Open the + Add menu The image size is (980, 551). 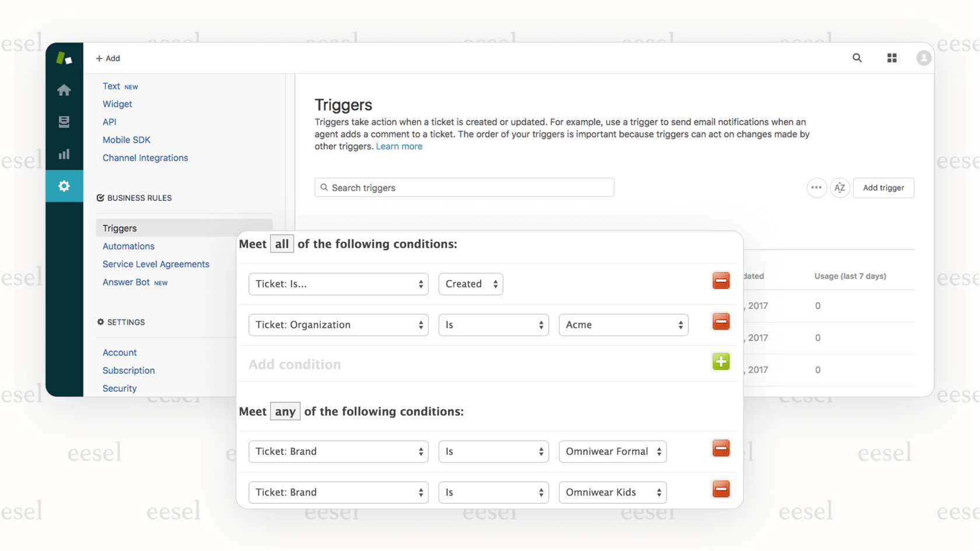pyautogui.click(x=108, y=58)
